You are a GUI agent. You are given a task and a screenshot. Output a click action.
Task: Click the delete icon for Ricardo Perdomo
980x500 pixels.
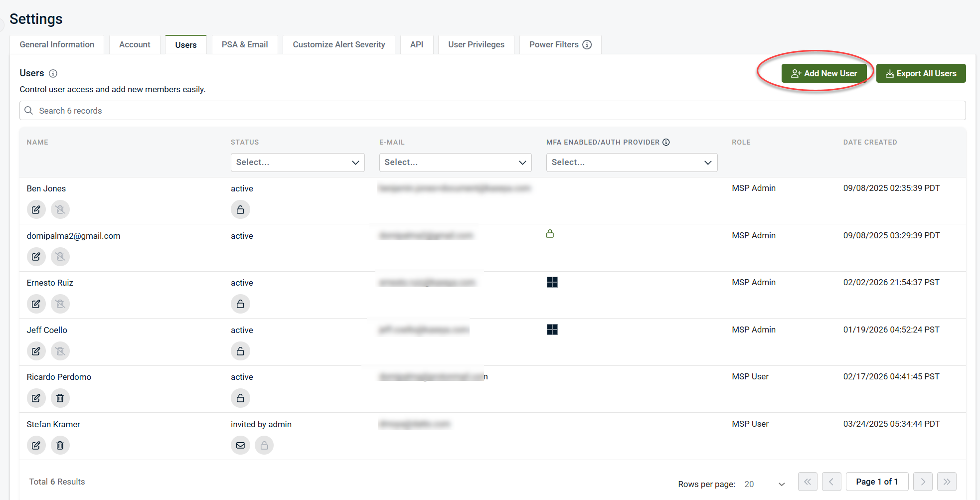(60, 398)
